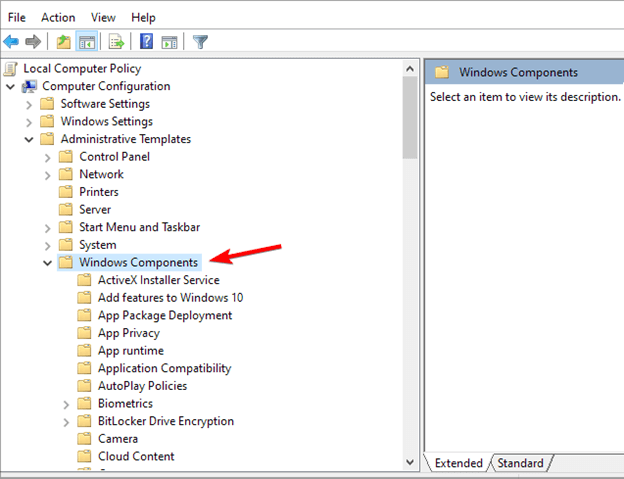Expand the BitLocker Drive Encryption node
The image size is (624, 479).
point(67,421)
